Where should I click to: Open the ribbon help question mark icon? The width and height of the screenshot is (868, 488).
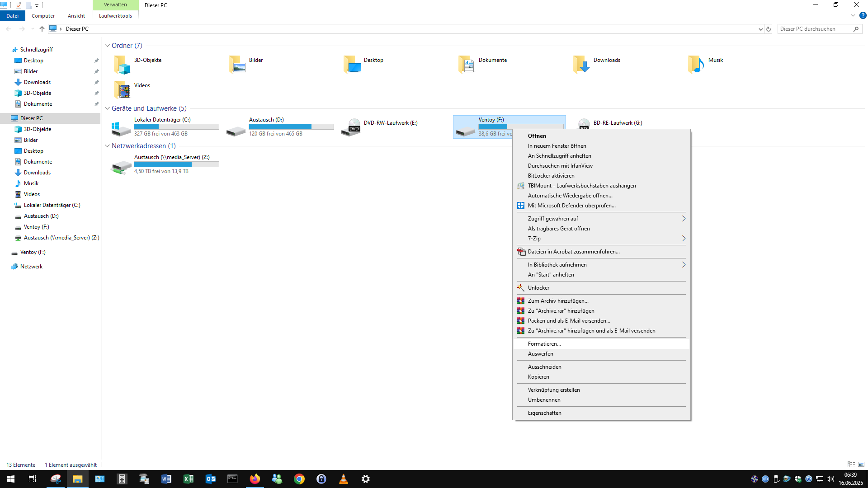coord(863,15)
